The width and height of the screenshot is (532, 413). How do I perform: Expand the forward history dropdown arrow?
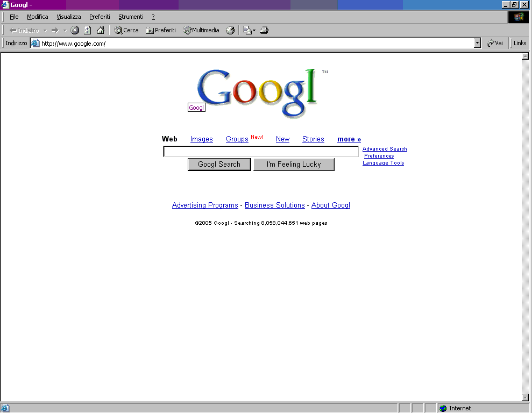tap(65, 31)
